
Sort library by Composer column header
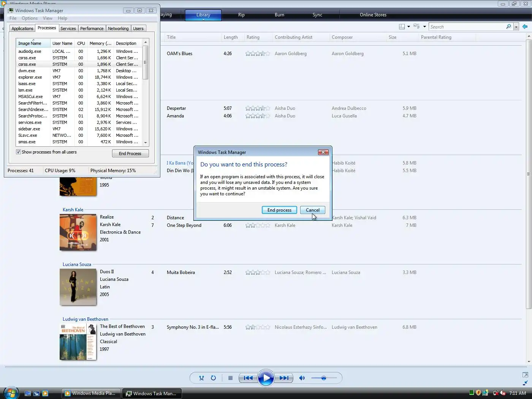point(358,37)
